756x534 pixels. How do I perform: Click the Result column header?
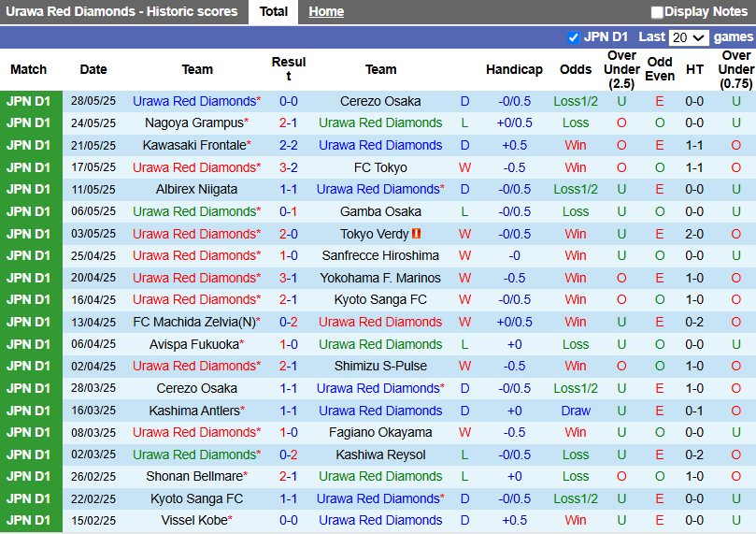pyautogui.click(x=289, y=69)
